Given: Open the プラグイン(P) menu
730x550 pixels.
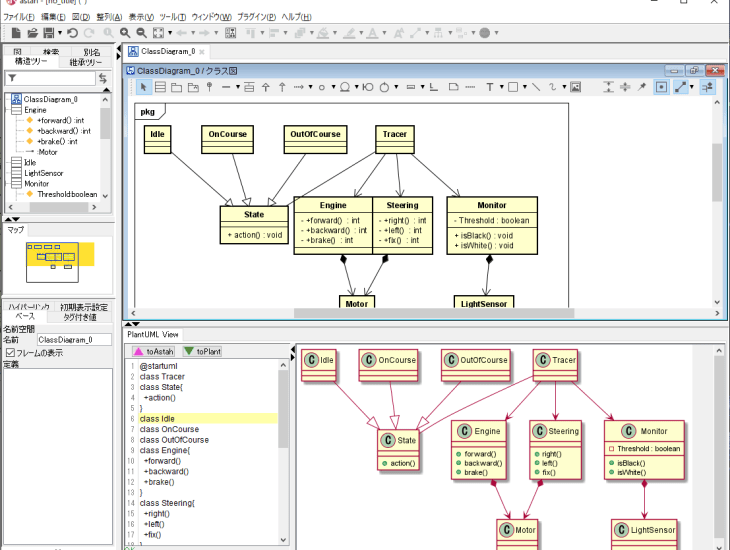Looking at the screenshot, I should [256, 17].
